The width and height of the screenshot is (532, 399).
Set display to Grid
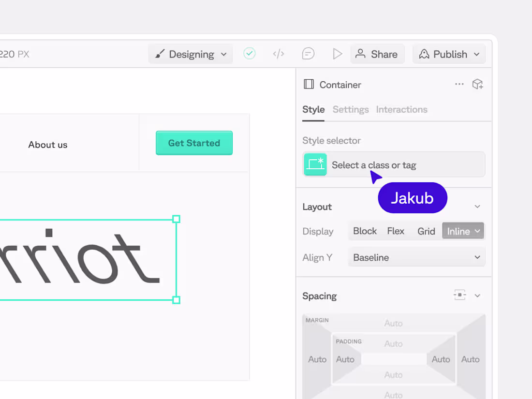(x=426, y=231)
